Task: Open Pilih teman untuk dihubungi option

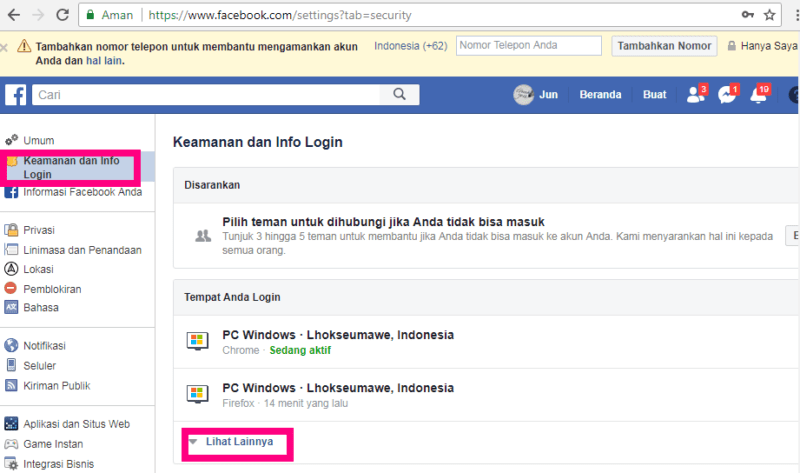Action: point(383,222)
